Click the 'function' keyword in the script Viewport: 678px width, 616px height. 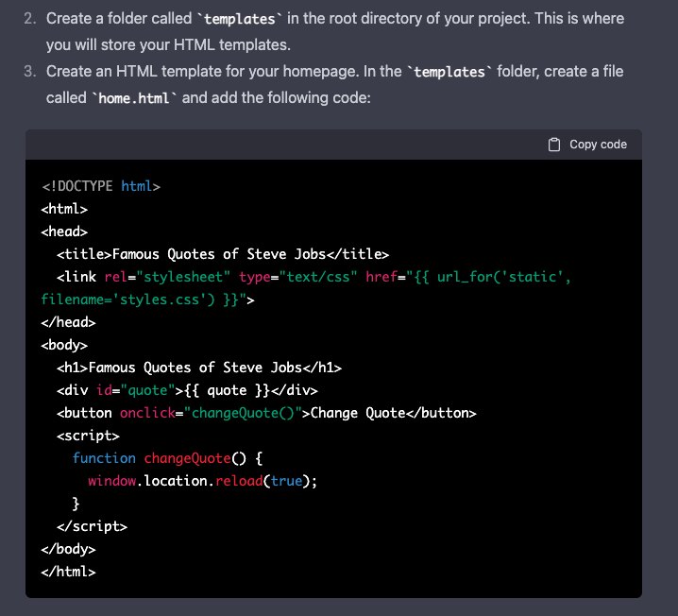[x=104, y=458]
